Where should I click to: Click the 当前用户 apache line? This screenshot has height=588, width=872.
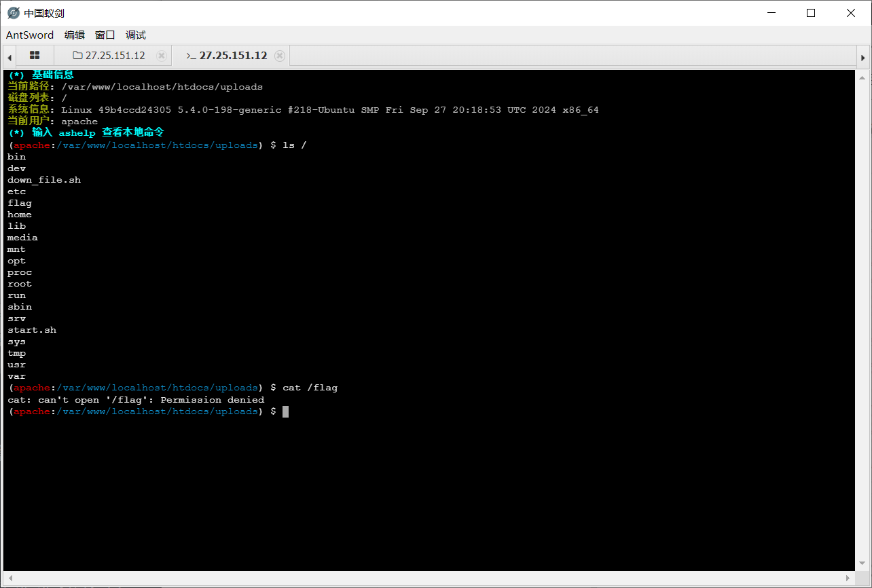coord(52,122)
